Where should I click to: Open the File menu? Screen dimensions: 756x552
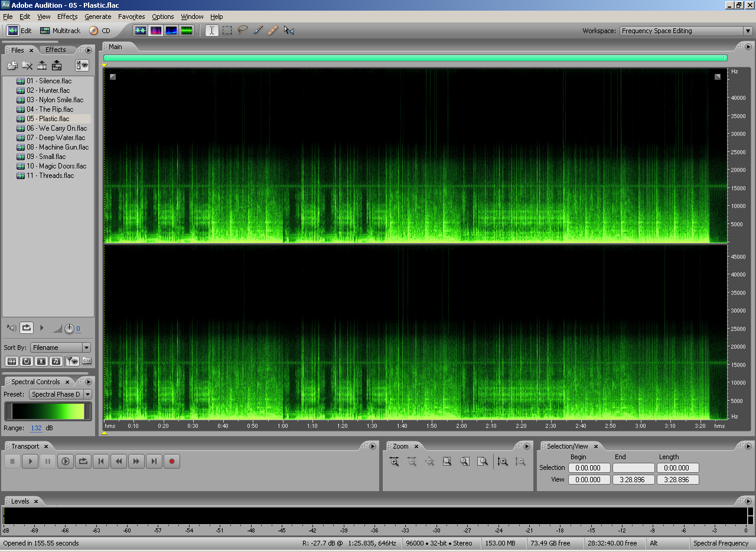[8, 17]
